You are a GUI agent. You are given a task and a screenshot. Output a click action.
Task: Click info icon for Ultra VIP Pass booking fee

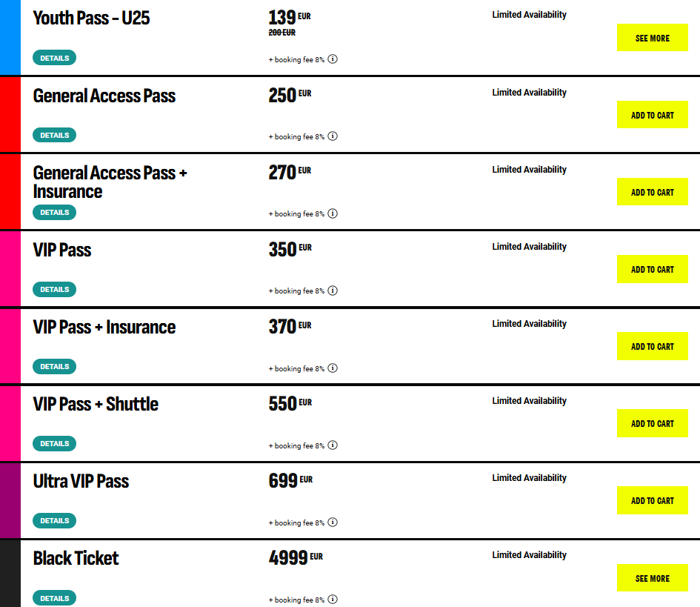tap(333, 522)
